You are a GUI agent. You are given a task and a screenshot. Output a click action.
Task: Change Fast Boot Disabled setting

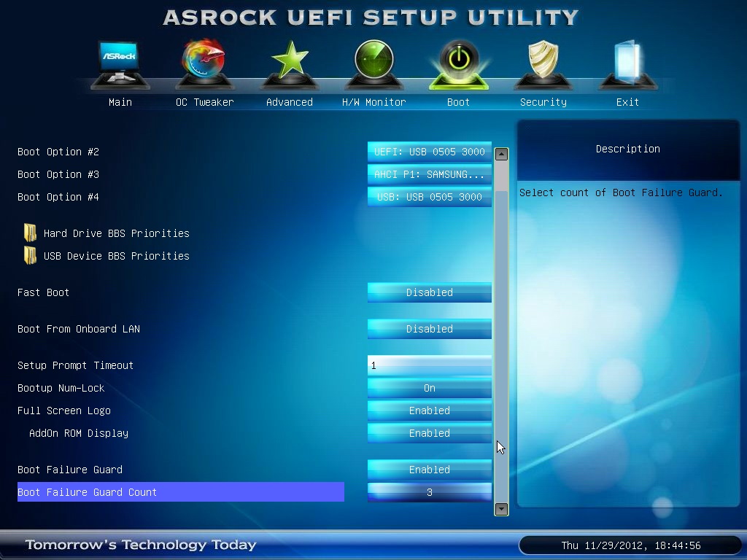click(430, 292)
